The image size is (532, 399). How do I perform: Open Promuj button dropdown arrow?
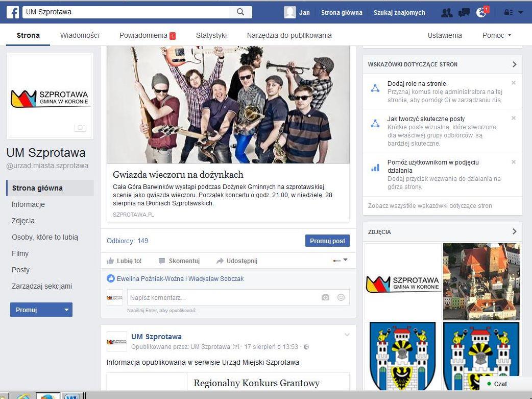click(x=66, y=310)
